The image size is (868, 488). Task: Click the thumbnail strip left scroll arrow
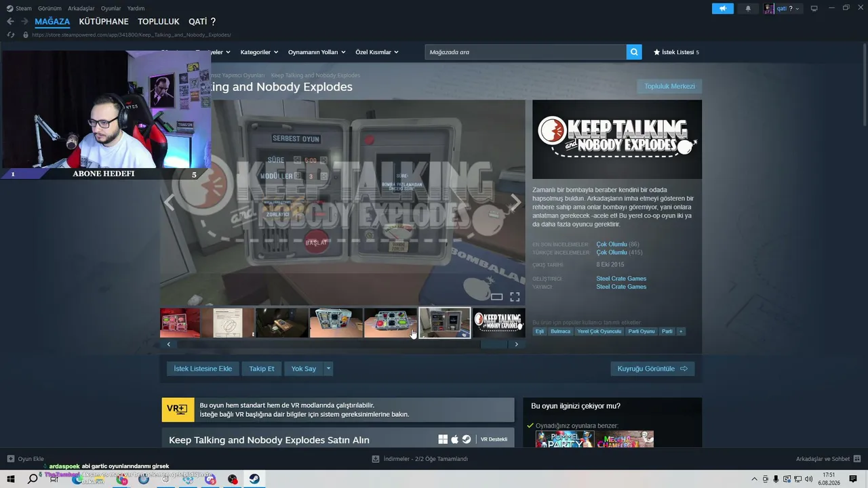coord(169,344)
